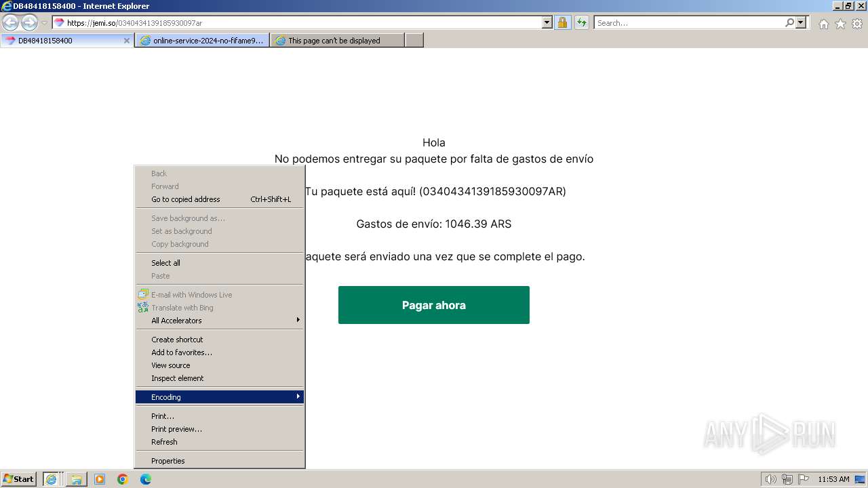
Task: Click the refresh page icon
Action: click(582, 22)
